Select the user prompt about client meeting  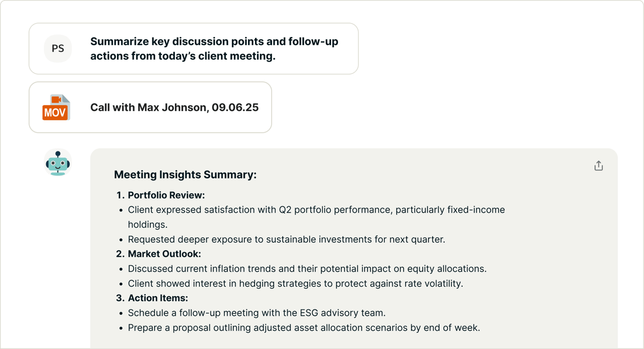[x=214, y=48]
